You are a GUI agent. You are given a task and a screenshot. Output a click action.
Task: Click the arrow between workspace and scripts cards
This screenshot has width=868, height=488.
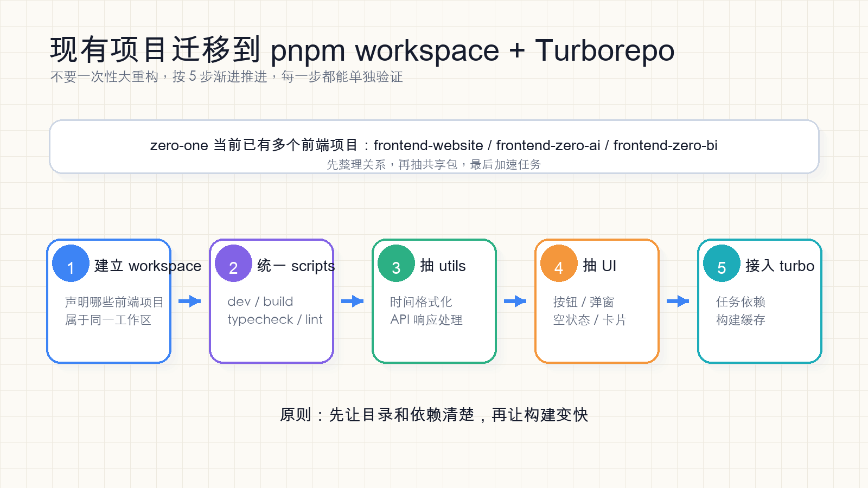pos(190,301)
